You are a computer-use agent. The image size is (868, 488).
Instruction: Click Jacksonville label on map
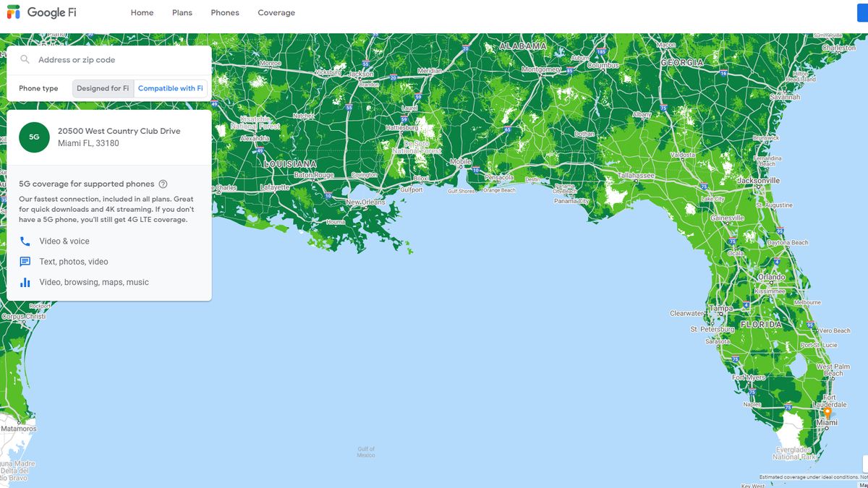point(759,181)
